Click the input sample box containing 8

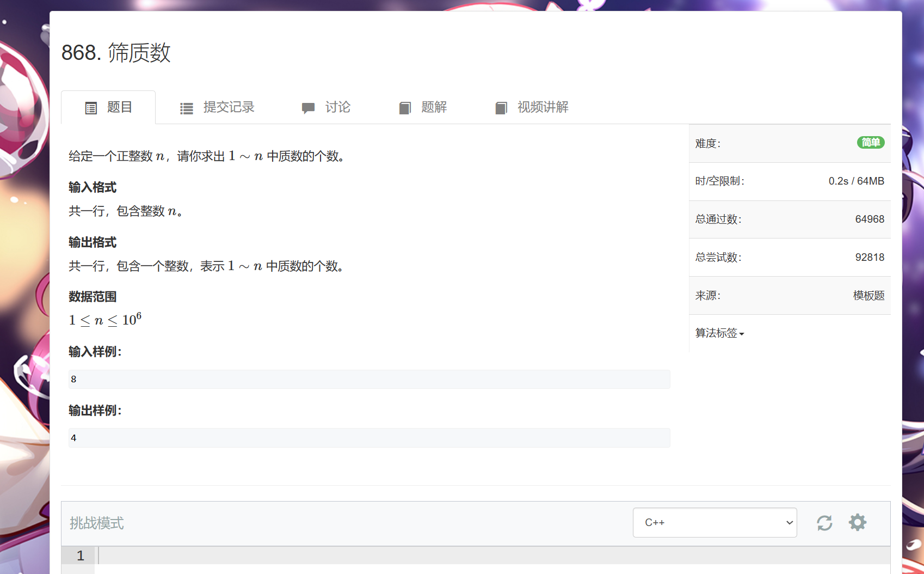pyautogui.click(x=369, y=379)
